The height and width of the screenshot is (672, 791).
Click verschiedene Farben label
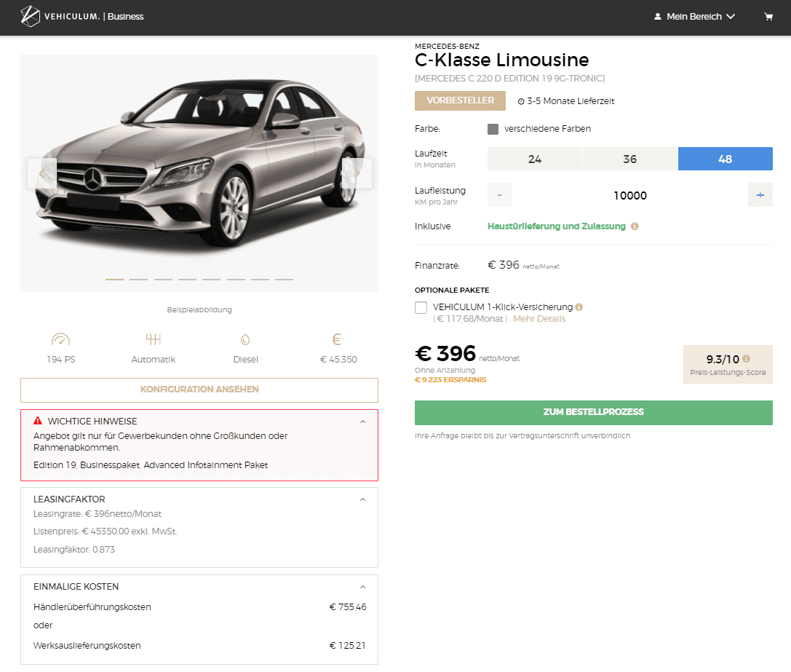coord(547,129)
